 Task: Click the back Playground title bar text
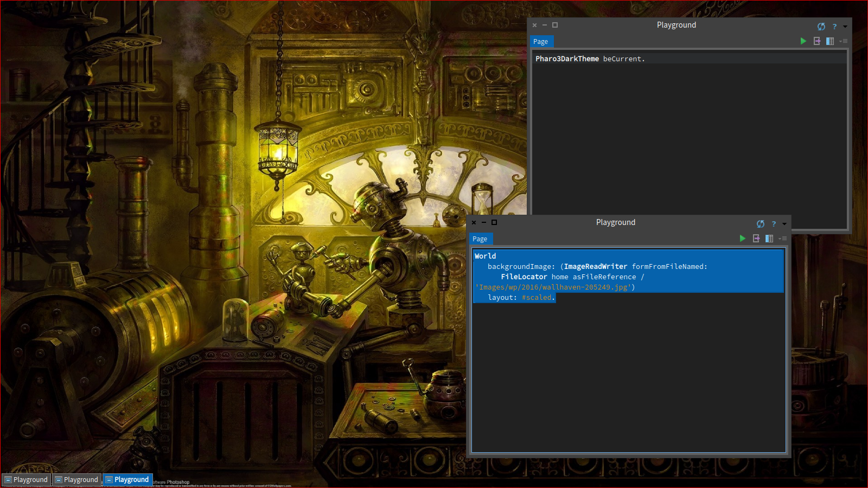coord(676,25)
